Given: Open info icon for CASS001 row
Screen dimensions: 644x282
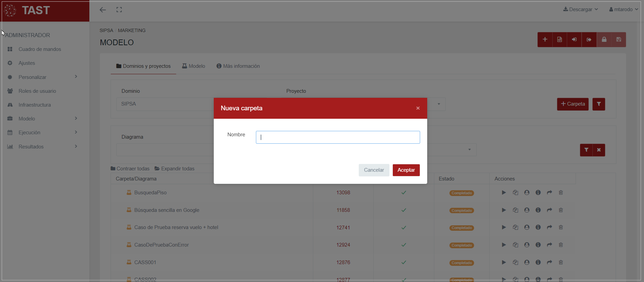Looking at the screenshot, I should [x=538, y=262].
